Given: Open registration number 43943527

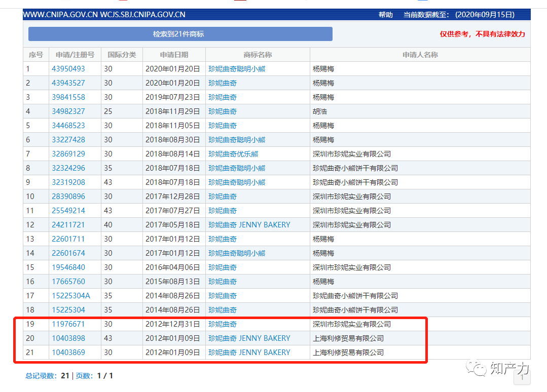Looking at the screenshot, I should tap(68, 83).
